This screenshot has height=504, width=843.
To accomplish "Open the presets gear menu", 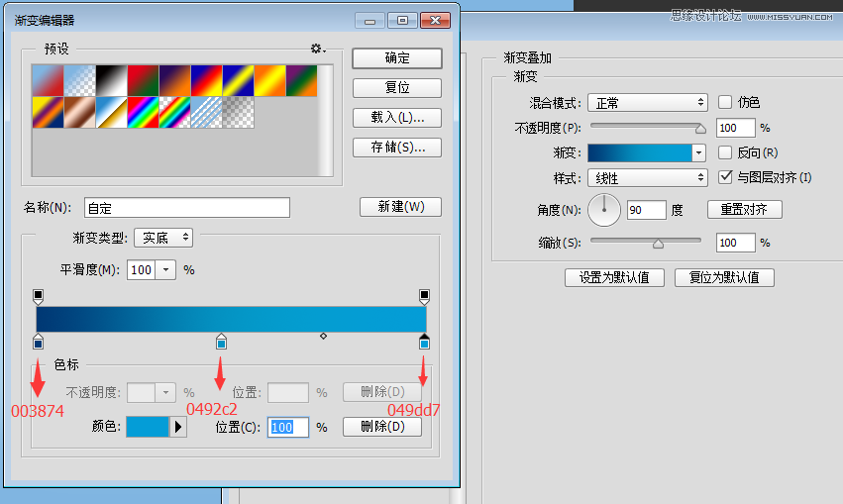I will click(x=317, y=49).
